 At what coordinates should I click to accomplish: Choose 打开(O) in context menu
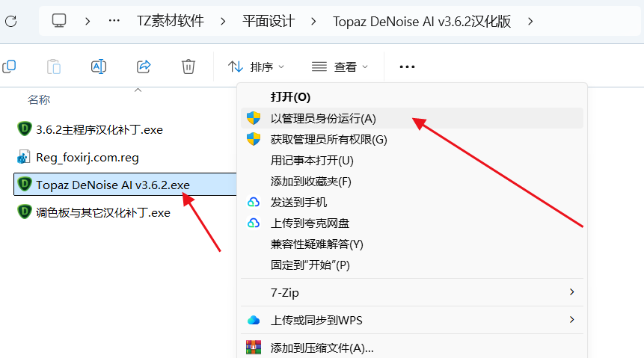coord(412,97)
